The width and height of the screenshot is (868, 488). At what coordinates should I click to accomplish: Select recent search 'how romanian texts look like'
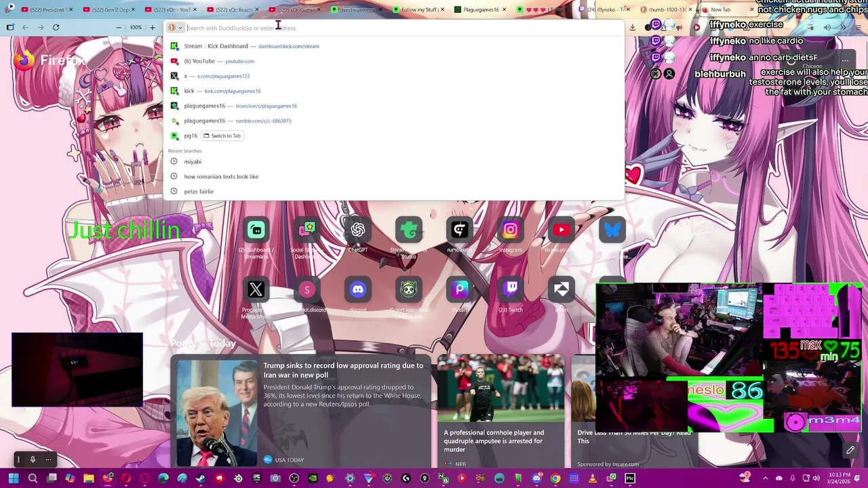[393, 176]
